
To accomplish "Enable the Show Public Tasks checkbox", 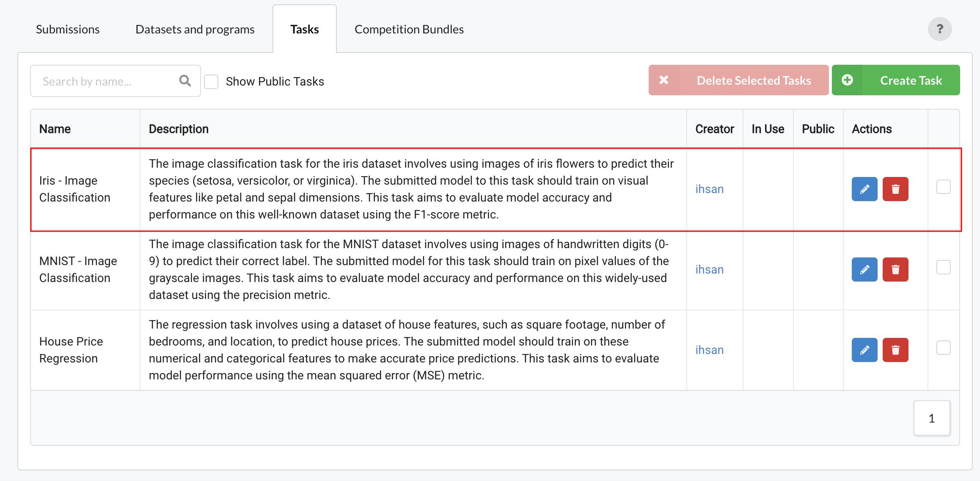I will [x=210, y=80].
